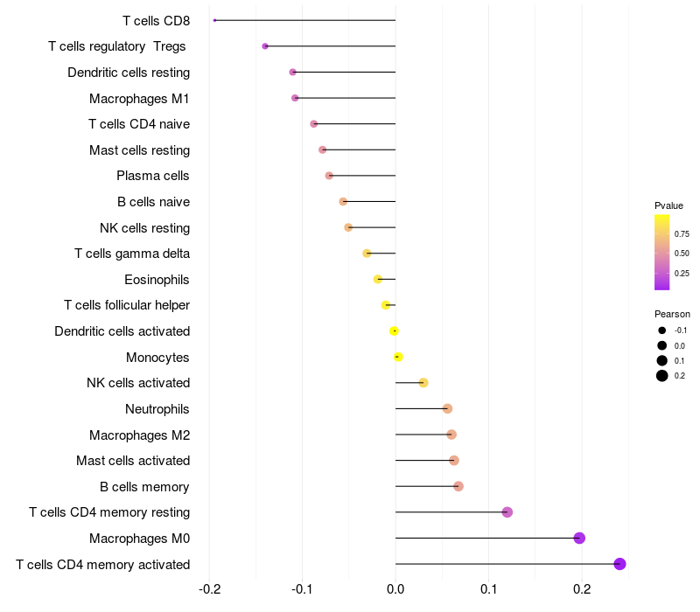Click the NK cells activated data point
The width and height of the screenshot is (700, 612).
point(423,383)
